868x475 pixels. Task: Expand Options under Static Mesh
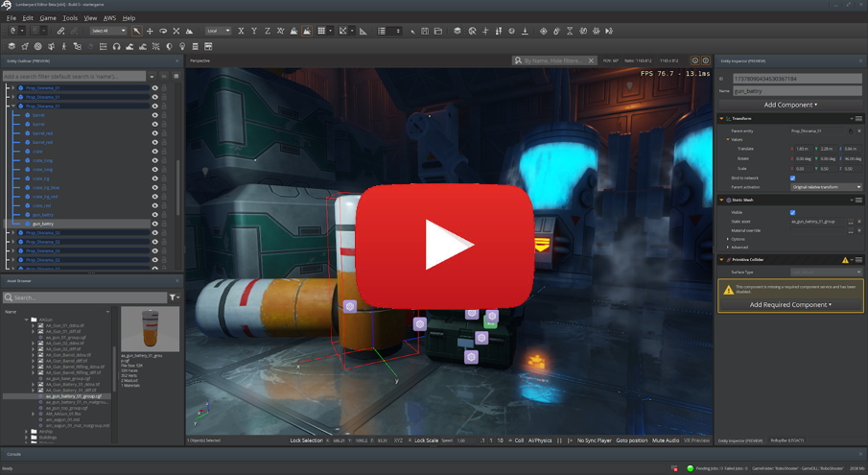[x=728, y=239]
